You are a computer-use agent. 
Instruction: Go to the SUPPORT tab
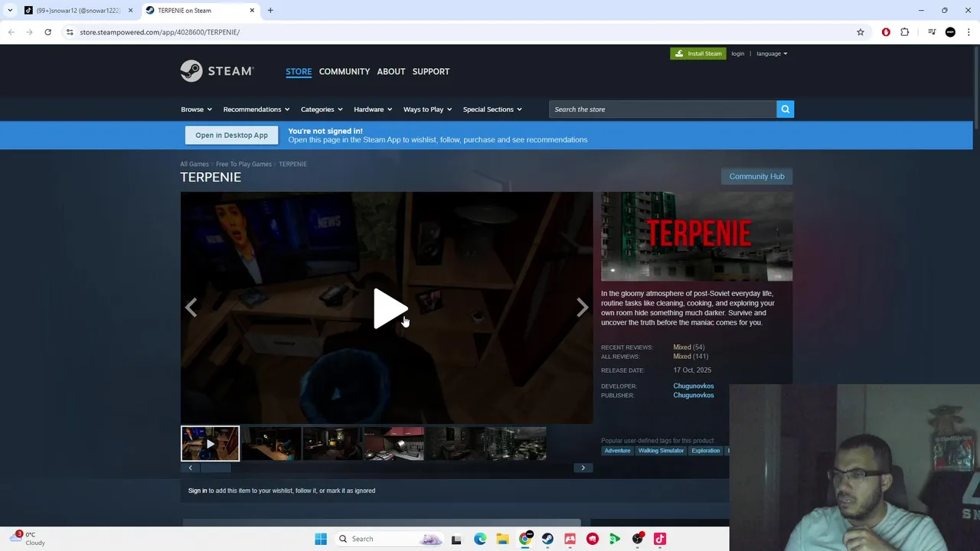point(431,71)
